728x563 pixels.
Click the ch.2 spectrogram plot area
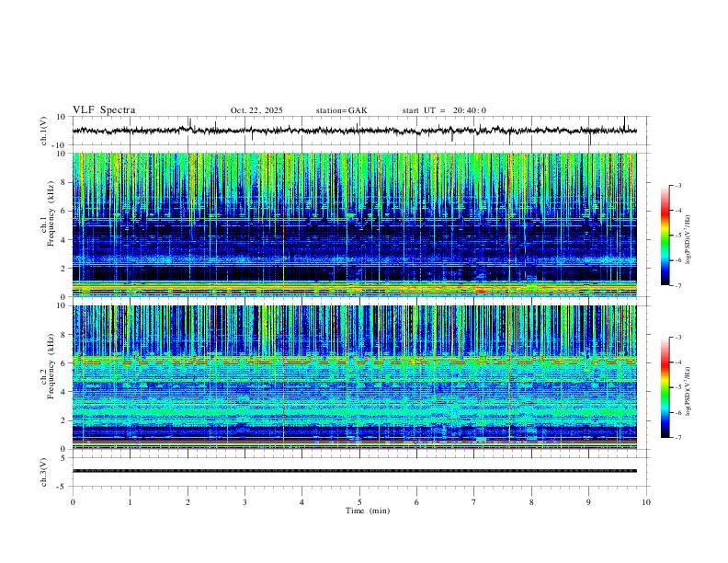pyautogui.click(x=355, y=377)
